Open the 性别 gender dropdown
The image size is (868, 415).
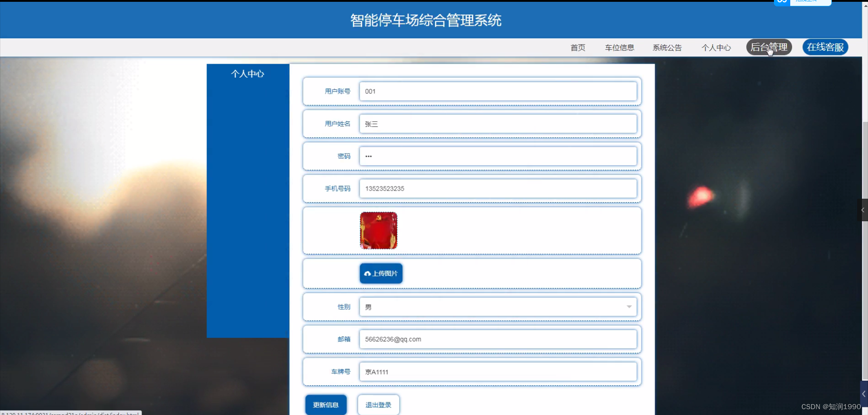pyautogui.click(x=497, y=307)
